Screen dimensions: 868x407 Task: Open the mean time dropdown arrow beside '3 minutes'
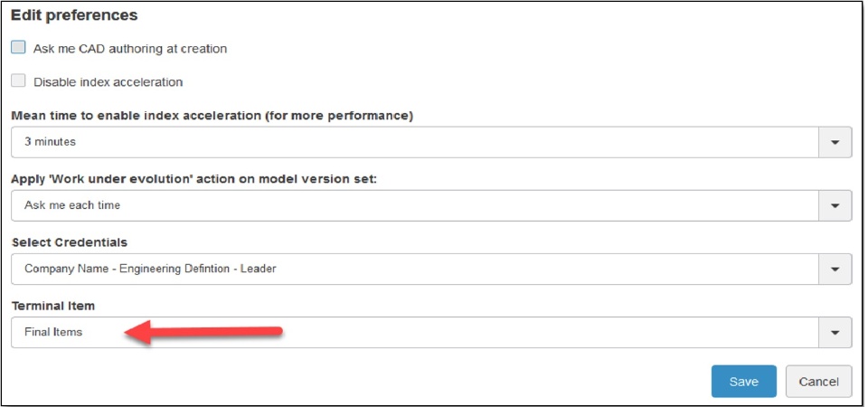pyautogui.click(x=835, y=142)
